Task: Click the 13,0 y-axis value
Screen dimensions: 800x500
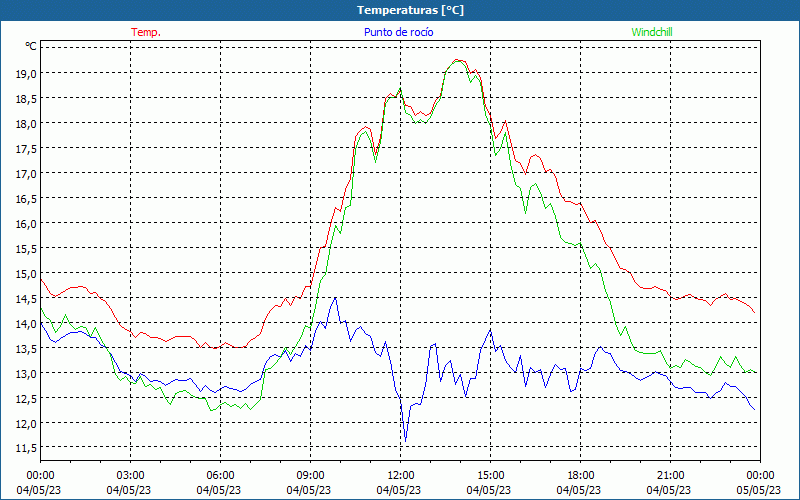Action: point(27,373)
